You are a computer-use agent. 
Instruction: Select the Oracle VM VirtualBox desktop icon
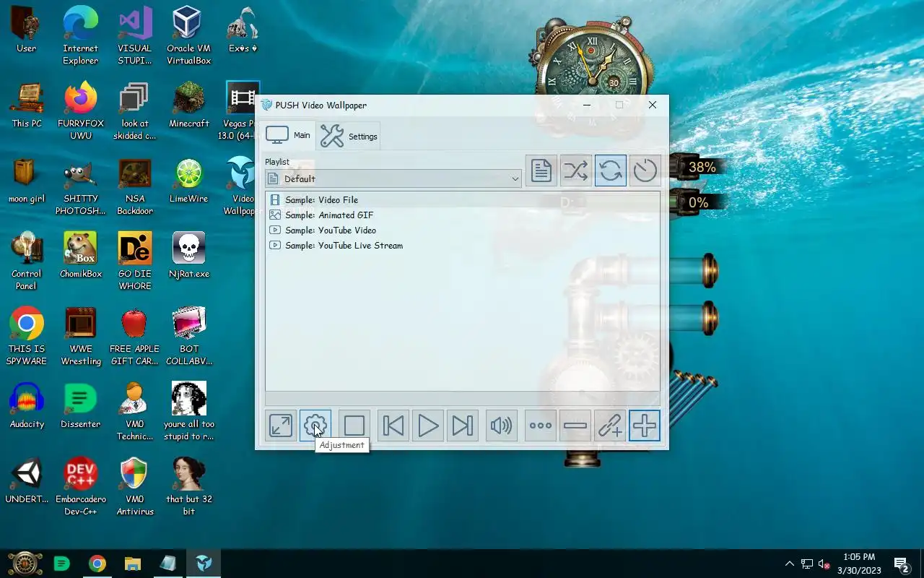[188, 36]
